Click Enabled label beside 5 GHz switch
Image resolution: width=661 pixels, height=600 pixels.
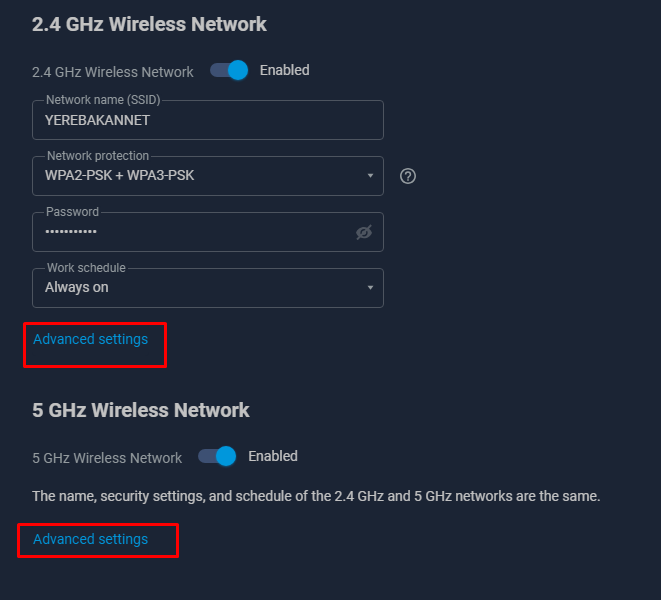273,456
